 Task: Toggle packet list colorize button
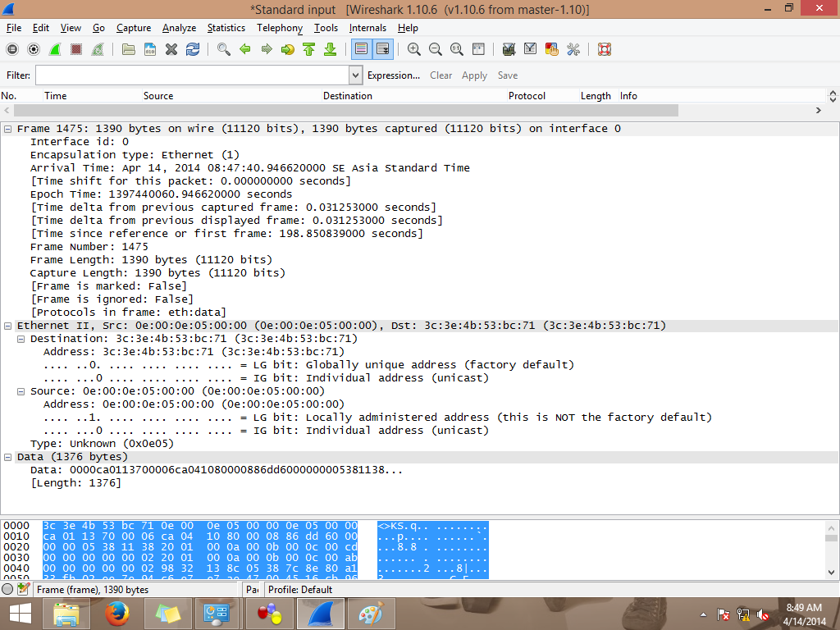point(362,49)
